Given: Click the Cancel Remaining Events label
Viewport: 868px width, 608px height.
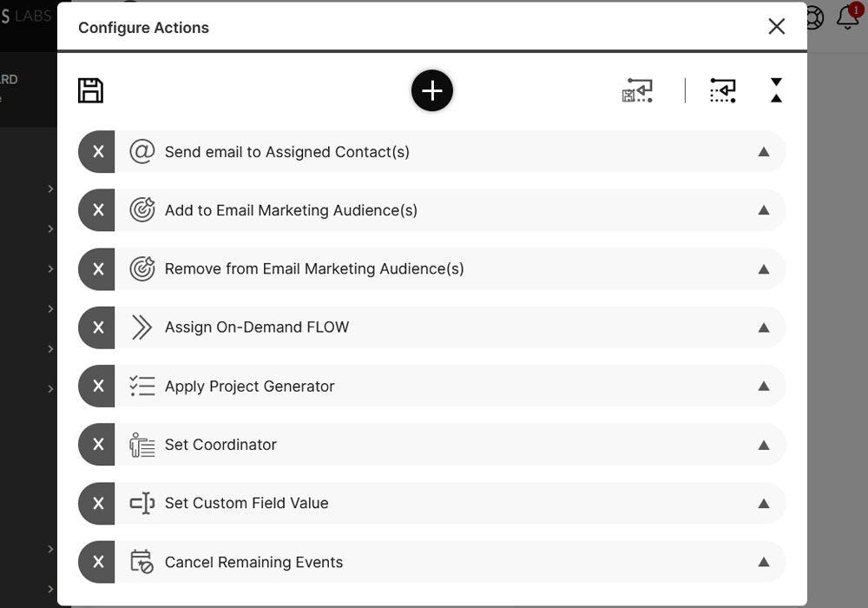Looking at the screenshot, I should click(253, 562).
